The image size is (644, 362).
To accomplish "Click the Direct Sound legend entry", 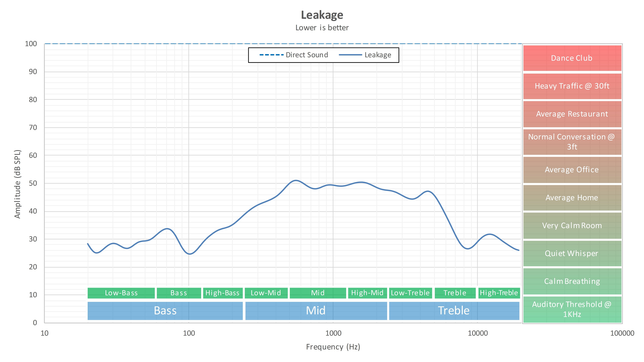I will coord(294,55).
